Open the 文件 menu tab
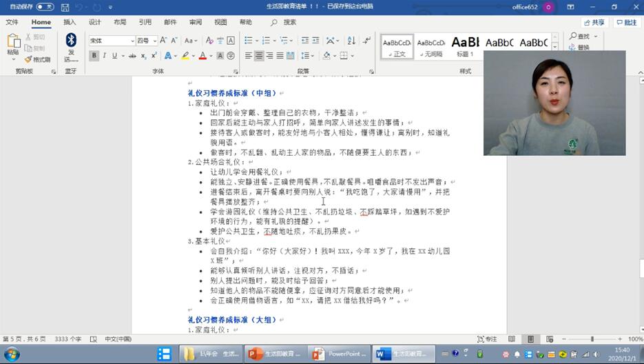 pos(12,22)
